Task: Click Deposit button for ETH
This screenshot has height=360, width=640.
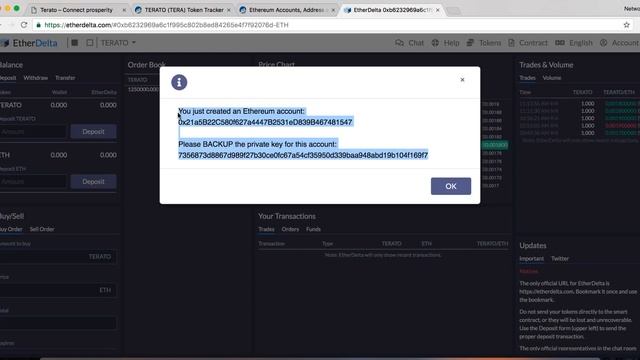Action: 93,181
